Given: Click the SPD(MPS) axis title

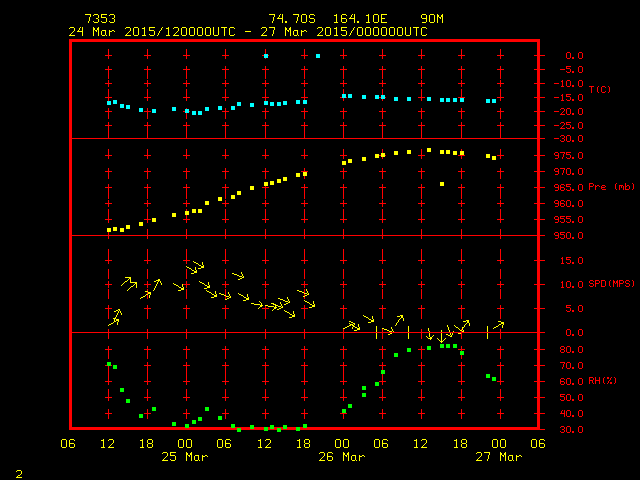Looking at the screenshot, I should coord(611,284).
